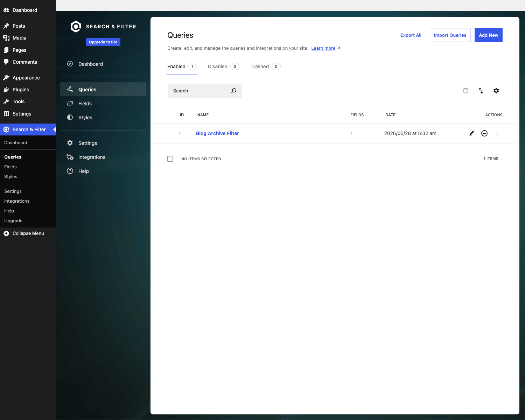
Task: Click the ID column header
Action: (x=182, y=115)
